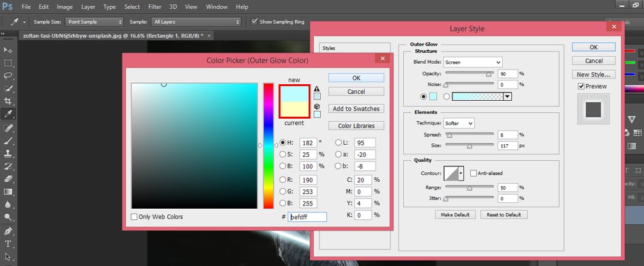The width and height of the screenshot is (644, 266).
Task: Click the web-safe color square below the cube
Action: (317, 114)
